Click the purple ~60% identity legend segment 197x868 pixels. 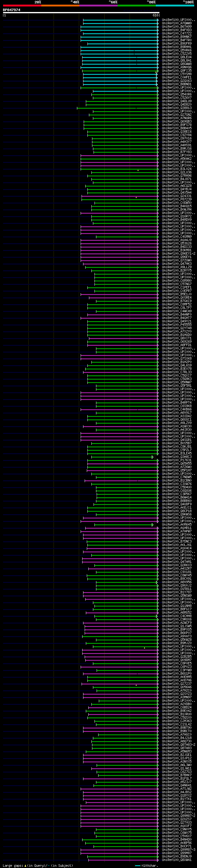(98, 6)
